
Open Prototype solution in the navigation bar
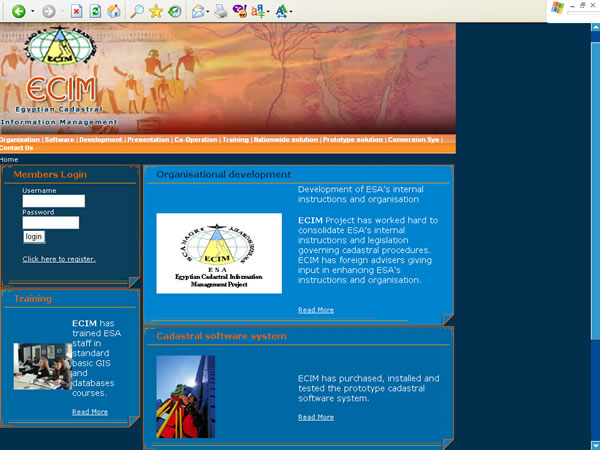click(x=352, y=140)
